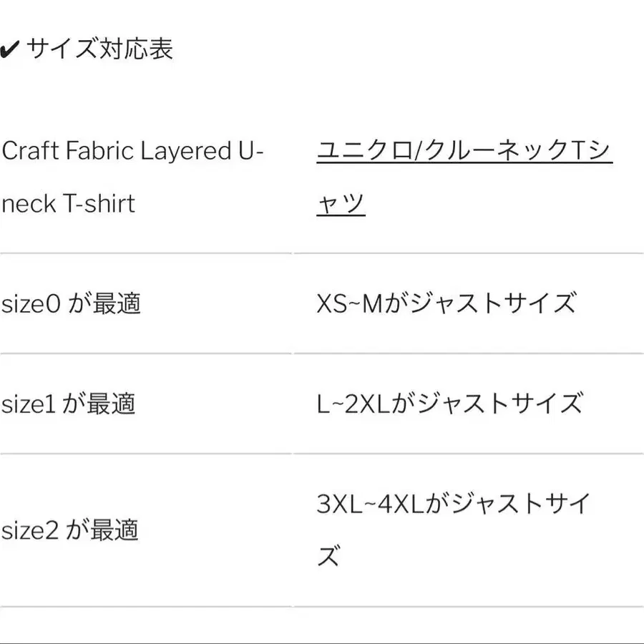The image size is (644, 644).
Task: Click the サイズ対応表 heading text
Action: click(x=100, y=49)
